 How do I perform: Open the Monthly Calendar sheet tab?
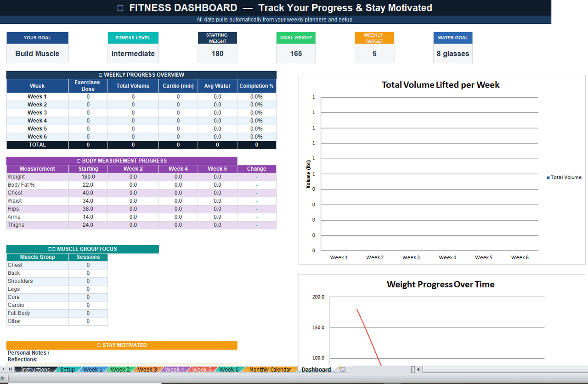tap(270, 369)
